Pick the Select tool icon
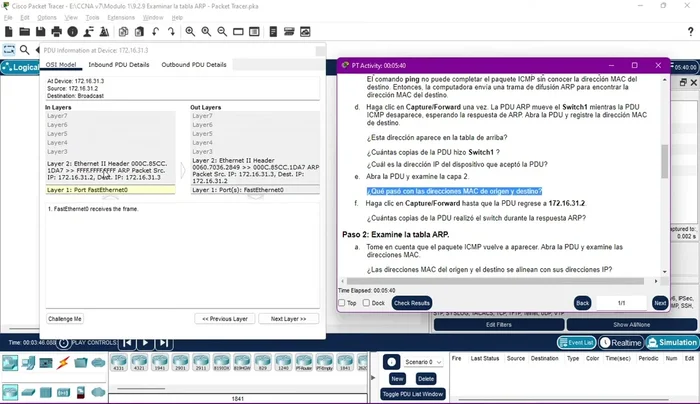This screenshot has width=700, height=404. tap(9, 50)
